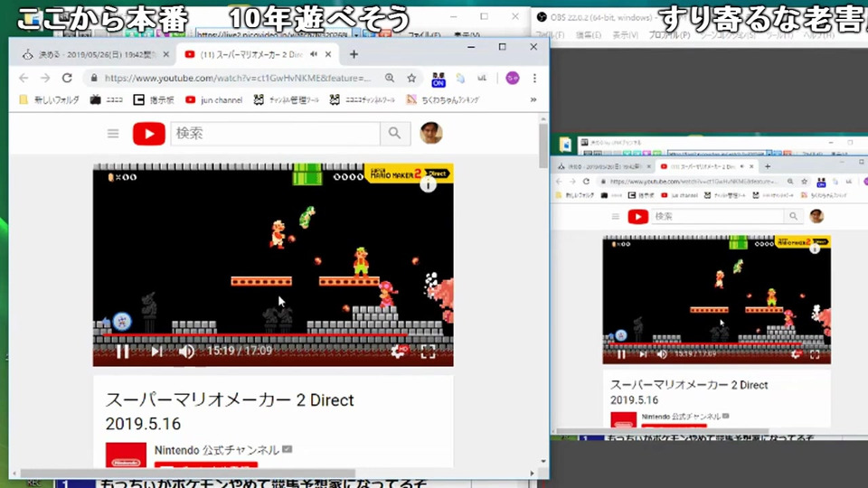Image resolution: width=868 pixels, height=488 pixels.
Task: Open a new Chrome tab
Action: 354,54
